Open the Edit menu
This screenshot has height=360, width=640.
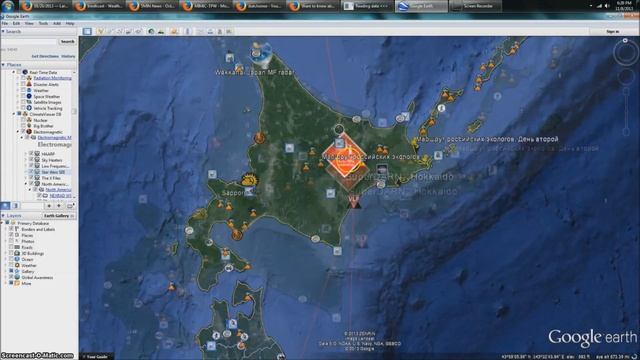click(x=16, y=24)
